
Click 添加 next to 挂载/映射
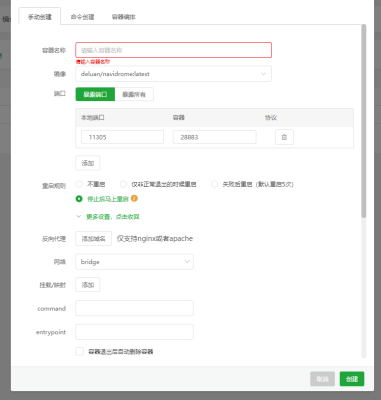point(88,285)
